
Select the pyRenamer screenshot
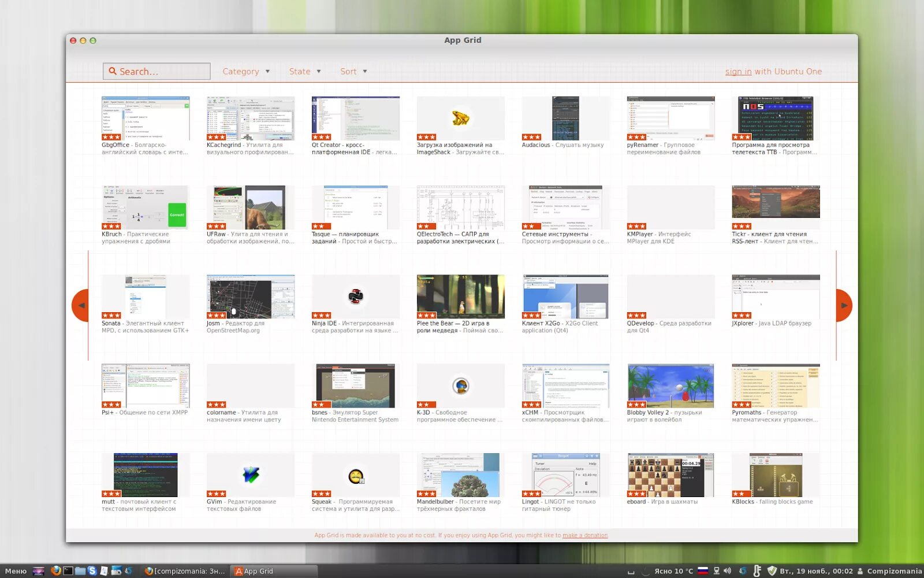pos(671,118)
